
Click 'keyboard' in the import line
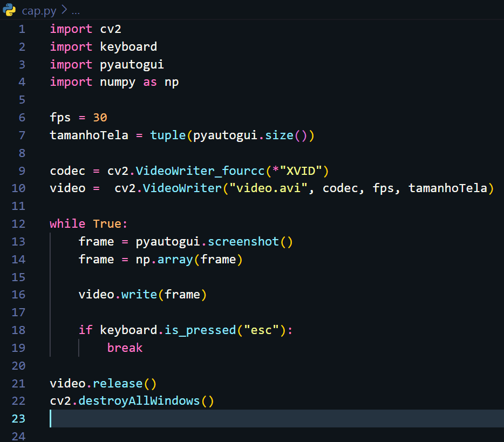coord(128,47)
